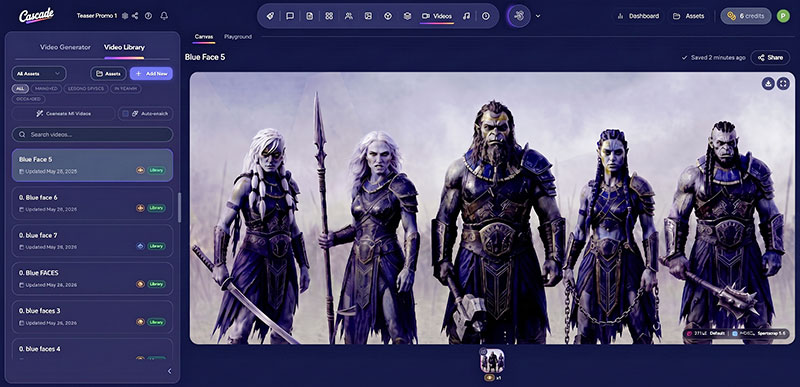Open the document tool in top toolbar
This screenshot has width=800, height=387.
[x=310, y=16]
